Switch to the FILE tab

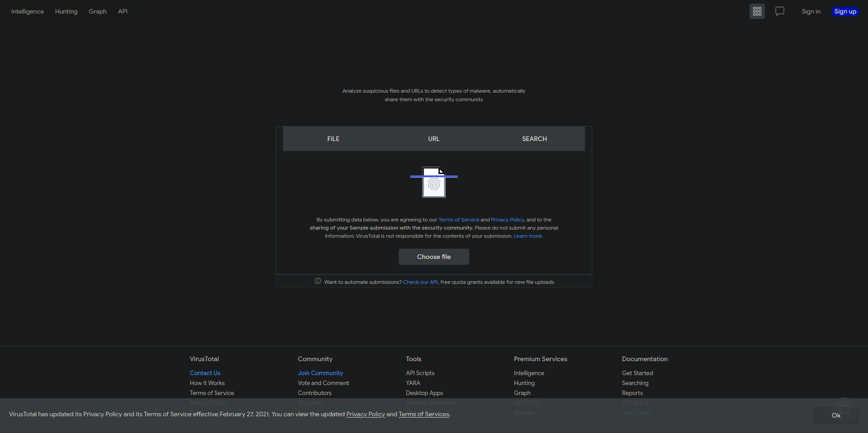[333, 139]
